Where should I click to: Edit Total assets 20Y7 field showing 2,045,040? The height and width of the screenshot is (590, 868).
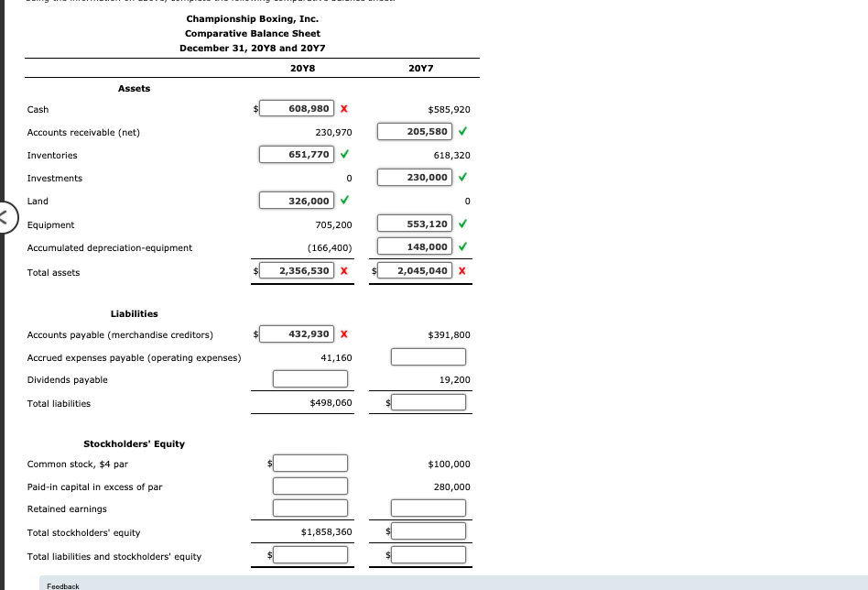415,270
